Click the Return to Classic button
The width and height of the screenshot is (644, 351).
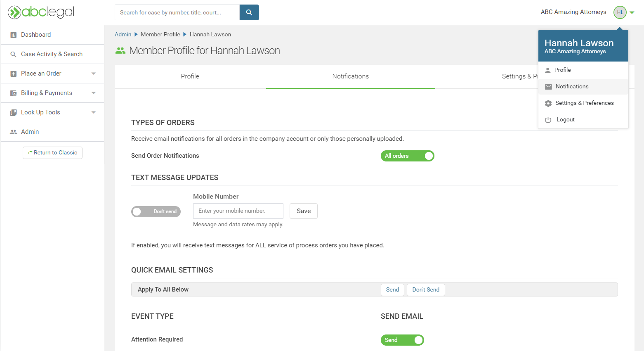click(x=52, y=153)
